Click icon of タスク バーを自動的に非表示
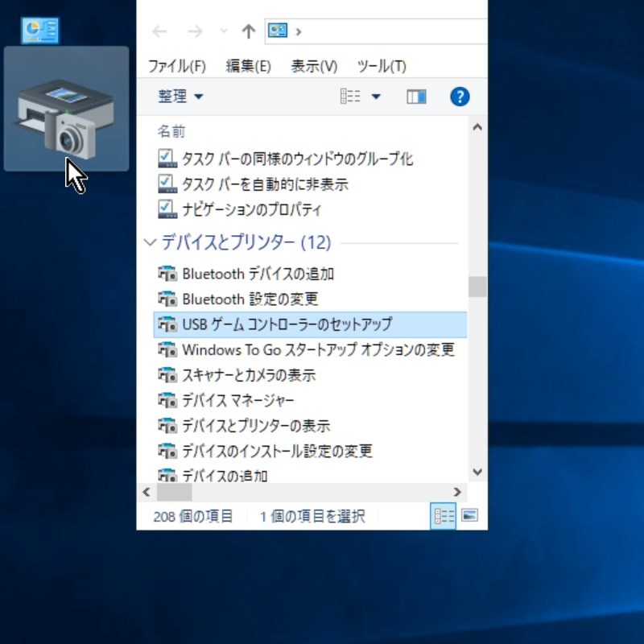 click(x=167, y=184)
